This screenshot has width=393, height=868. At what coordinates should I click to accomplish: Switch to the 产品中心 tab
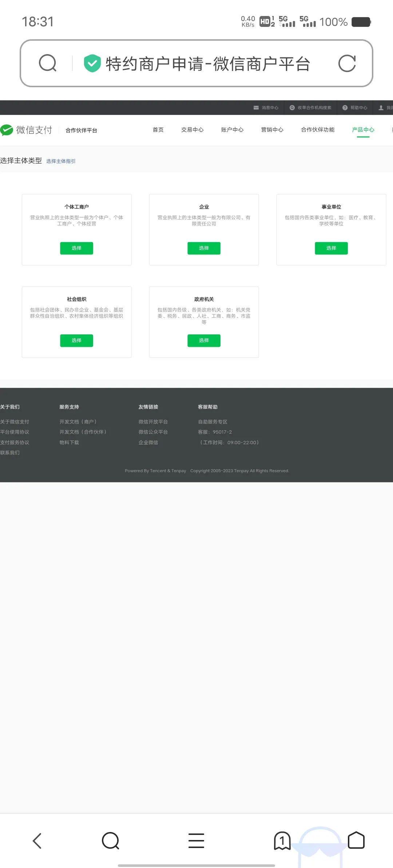click(363, 130)
